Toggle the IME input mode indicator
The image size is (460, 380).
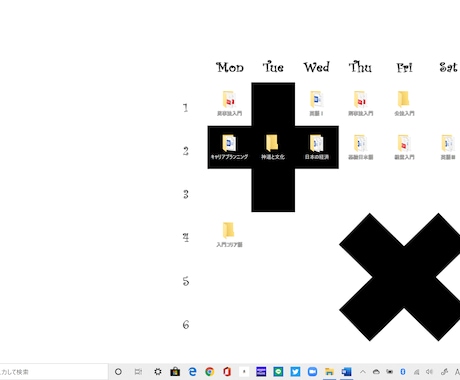click(x=457, y=372)
